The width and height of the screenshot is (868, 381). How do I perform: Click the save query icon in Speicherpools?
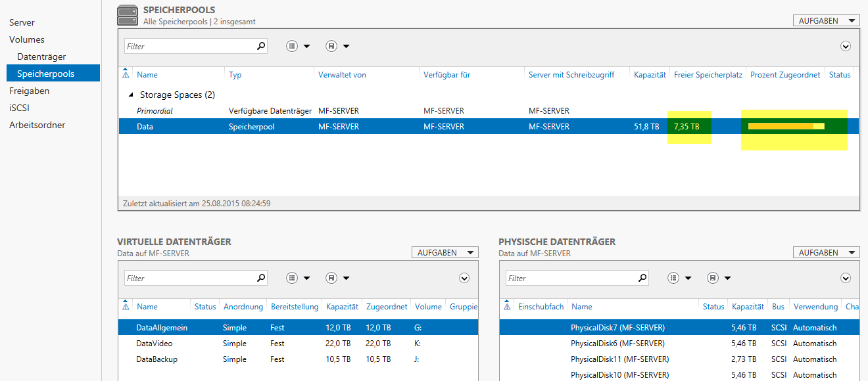pyautogui.click(x=331, y=46)
